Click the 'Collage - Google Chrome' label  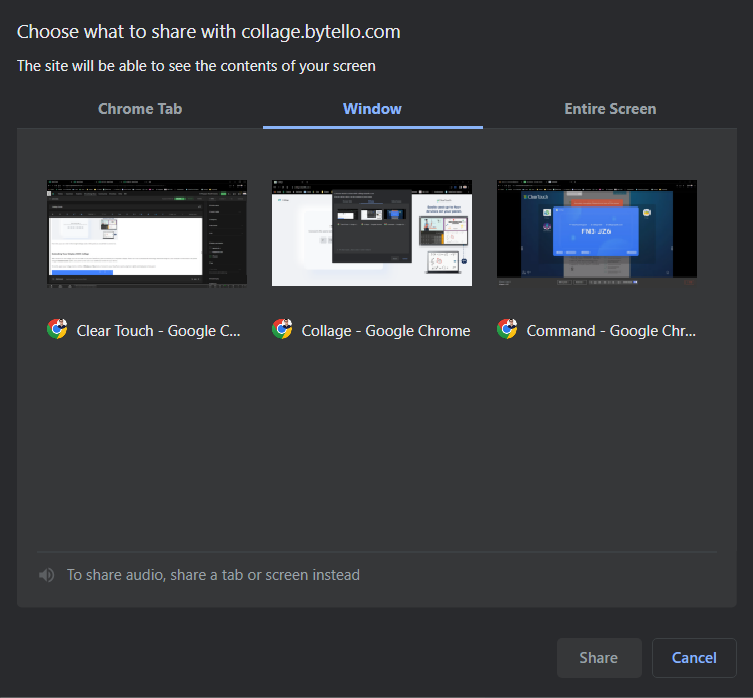tap(386, 331)
